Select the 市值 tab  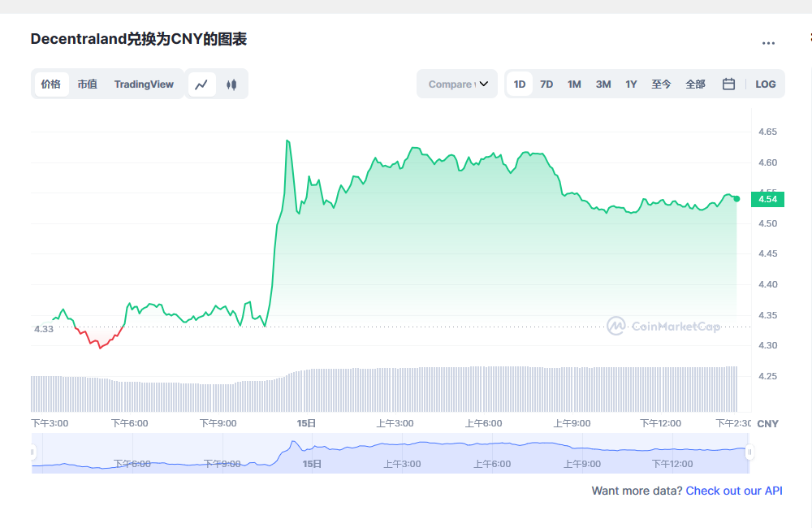87,84
